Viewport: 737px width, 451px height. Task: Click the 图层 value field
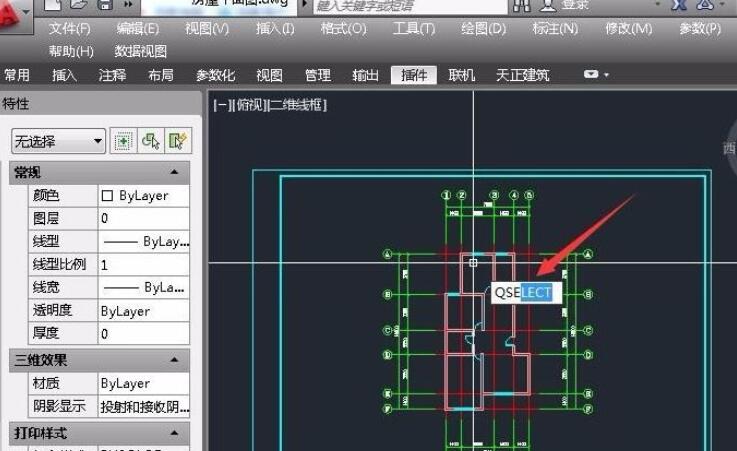pyautogui.click(x=143, y=218)
